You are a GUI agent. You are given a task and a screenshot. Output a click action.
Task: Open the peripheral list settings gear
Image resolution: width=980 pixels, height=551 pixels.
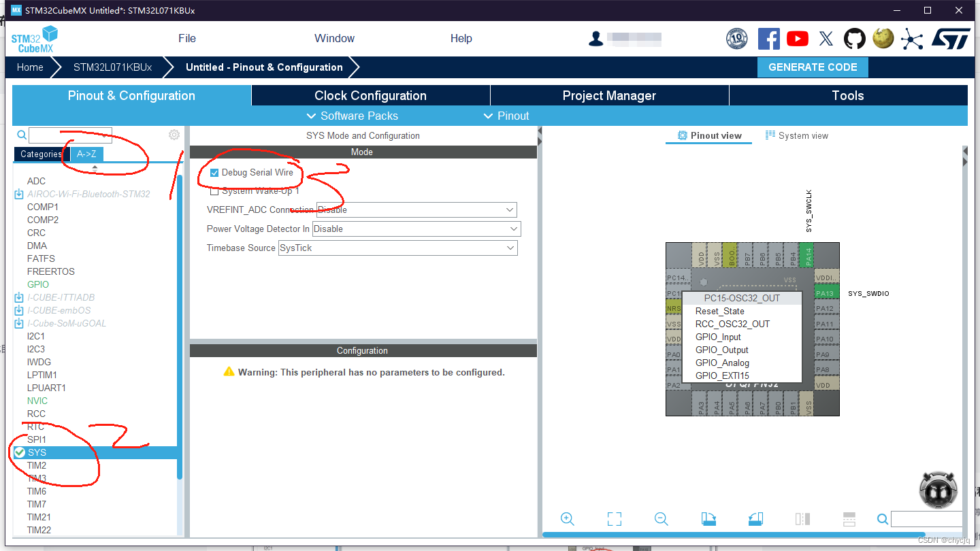coord(174,135)
